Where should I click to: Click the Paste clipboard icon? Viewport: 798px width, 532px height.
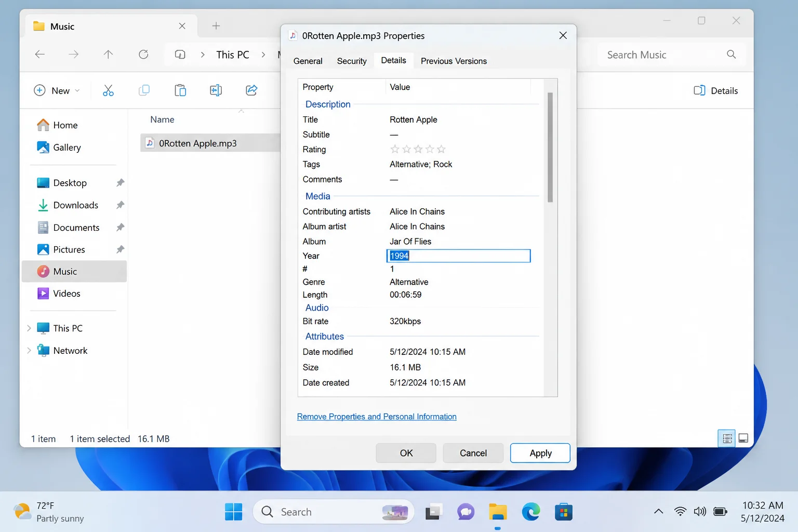pos(180,90)
